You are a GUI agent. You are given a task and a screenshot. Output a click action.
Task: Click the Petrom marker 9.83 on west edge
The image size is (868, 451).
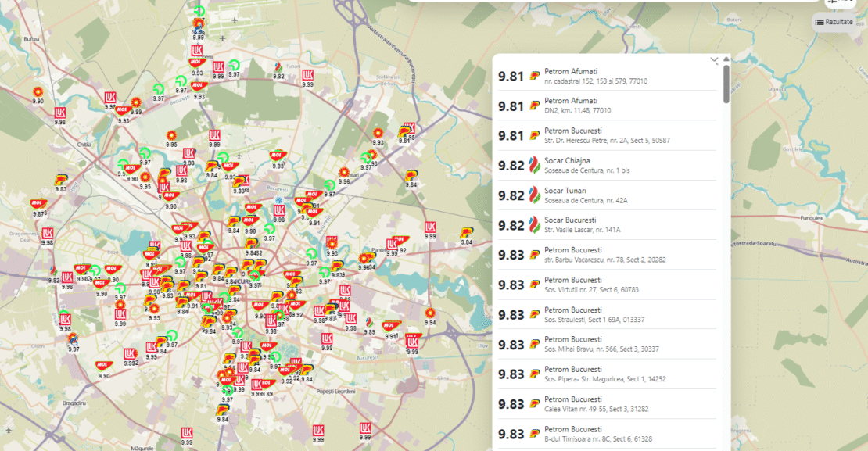point(61,180)
